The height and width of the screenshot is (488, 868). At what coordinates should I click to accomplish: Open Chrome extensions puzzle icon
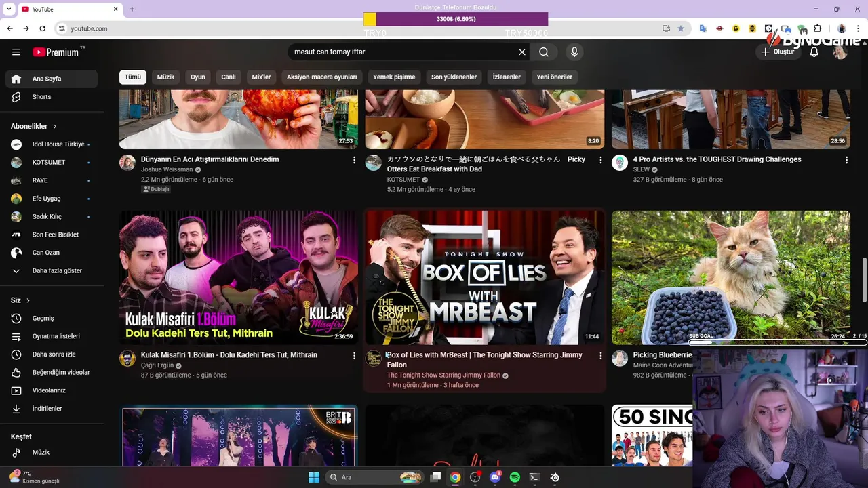click(817, 28)
